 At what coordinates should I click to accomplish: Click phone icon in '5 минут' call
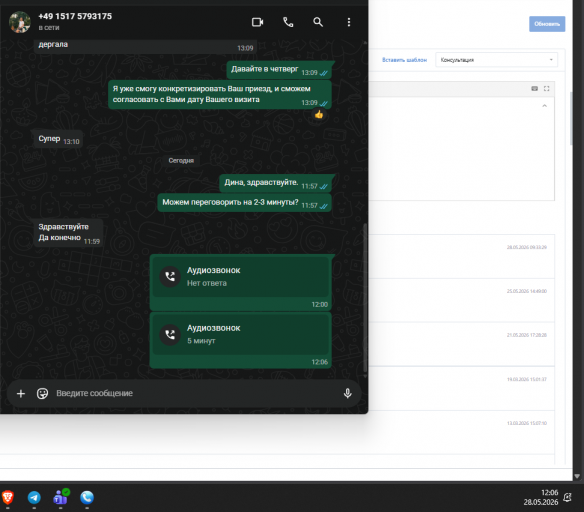[x=170, y=334]
